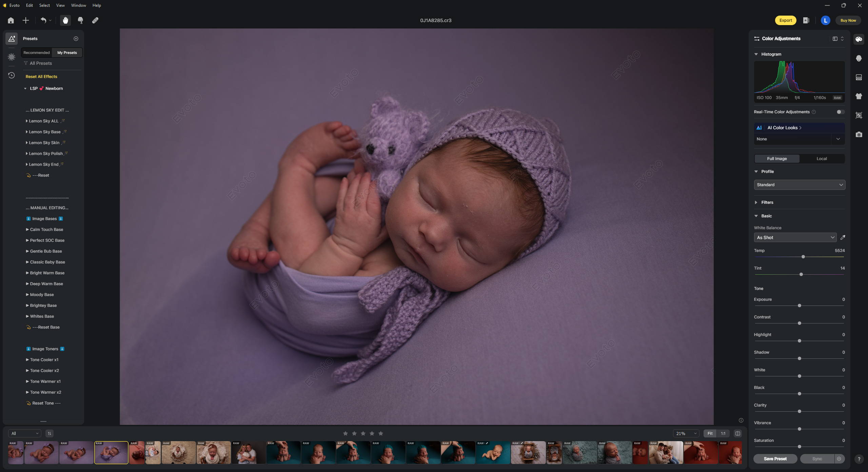The image size is (868, 472).
Task: Enable Real-Time Color Adjustments switch
Action: click(840, 112)
